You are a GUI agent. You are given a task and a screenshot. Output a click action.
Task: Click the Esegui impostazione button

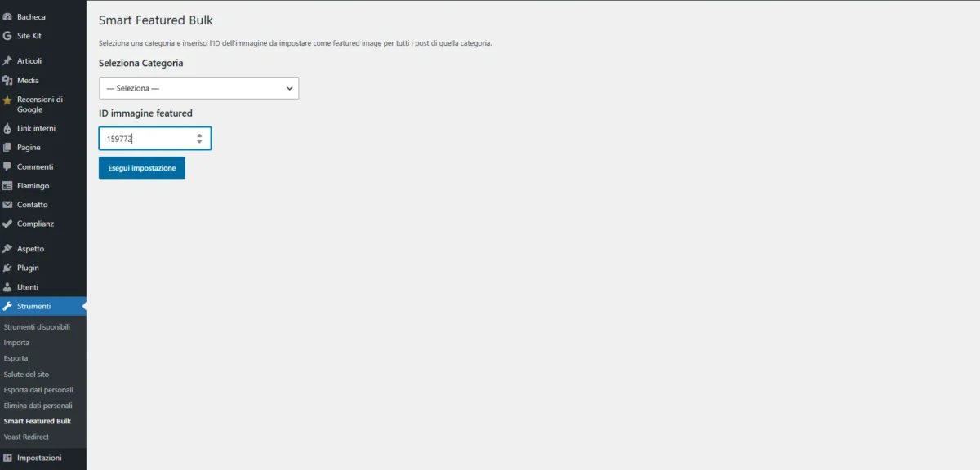[142, 168]
